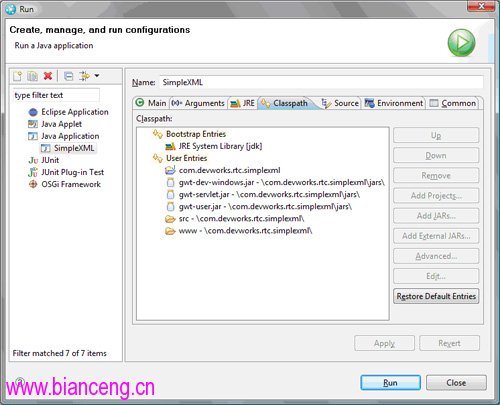The height and width of the screenshot is (405, 500).
Task: Select the src folder classpath entry
Action: click(241, 219)
